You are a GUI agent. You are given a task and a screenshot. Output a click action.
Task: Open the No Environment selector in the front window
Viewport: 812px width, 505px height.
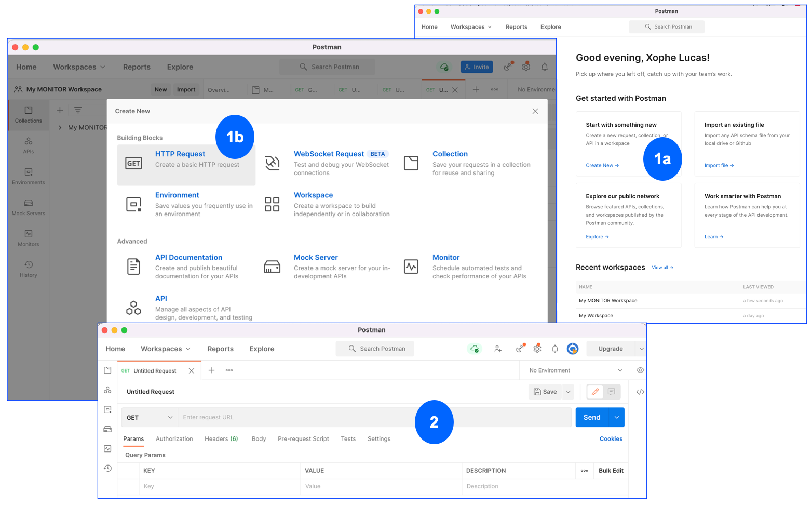pos(576,370)
